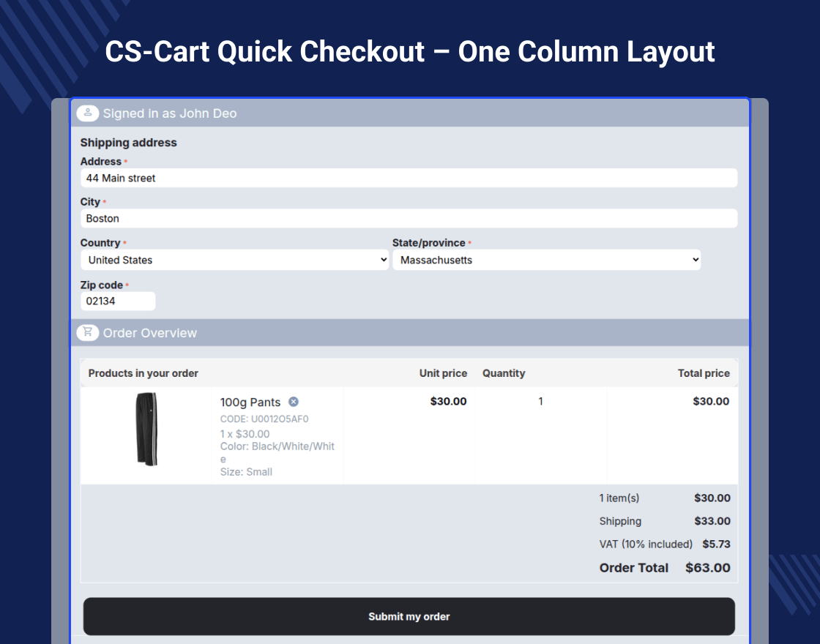The image size is (820, 644).
Task: Collapse the 'Signed in as John Deo' section
Action: point(170,113)
